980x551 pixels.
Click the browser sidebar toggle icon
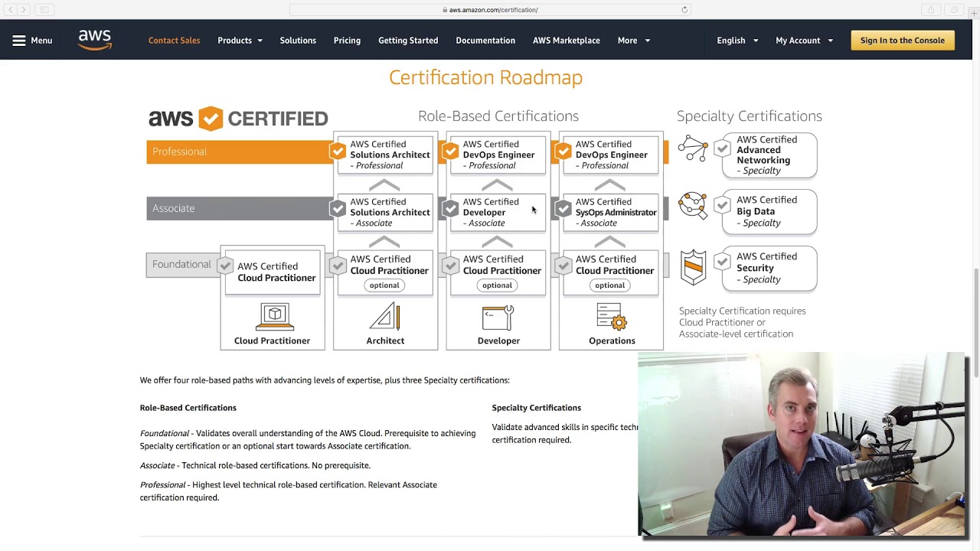(44, 10)
